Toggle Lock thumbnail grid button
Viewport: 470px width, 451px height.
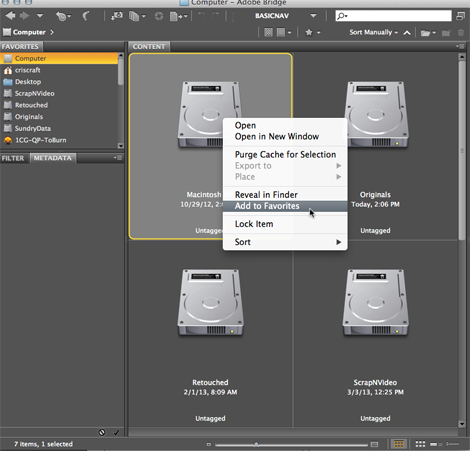(399, 444)
